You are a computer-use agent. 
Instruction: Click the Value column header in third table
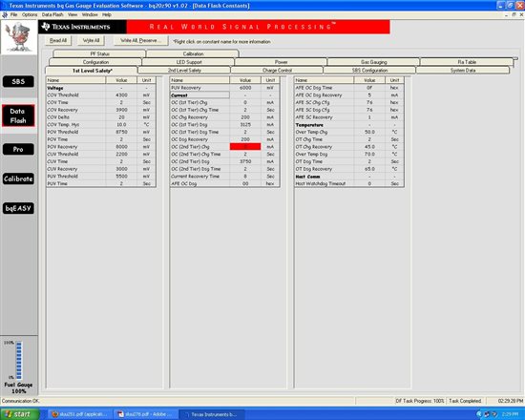(369, 80)
